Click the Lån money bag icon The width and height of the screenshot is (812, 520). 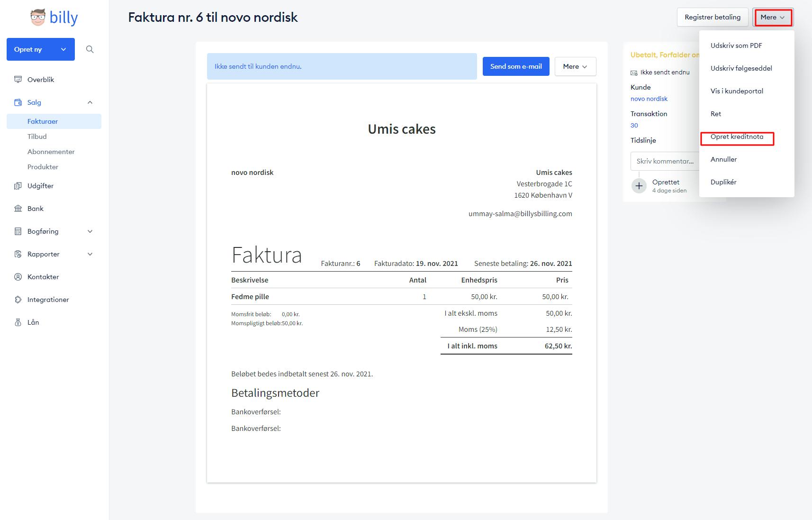(x=18, y=322)
